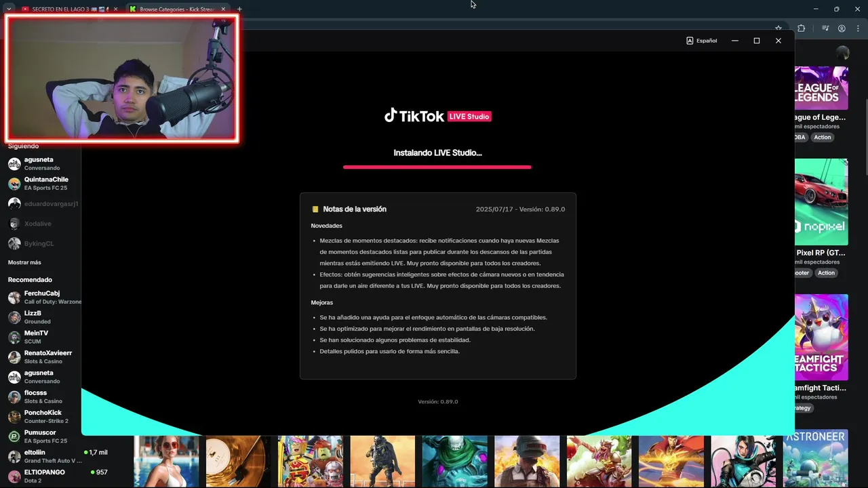Select the Strategy tag under Teamfight Tactics

point(804,408)
